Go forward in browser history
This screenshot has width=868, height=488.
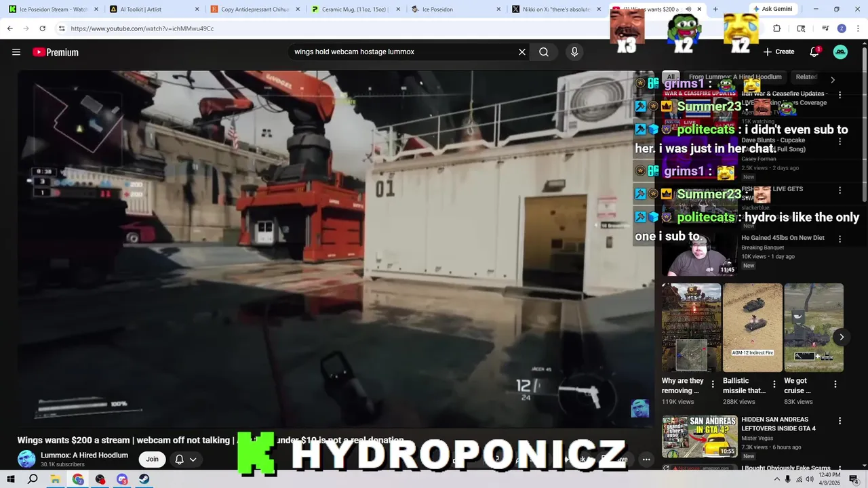click(x=26, y=28)
